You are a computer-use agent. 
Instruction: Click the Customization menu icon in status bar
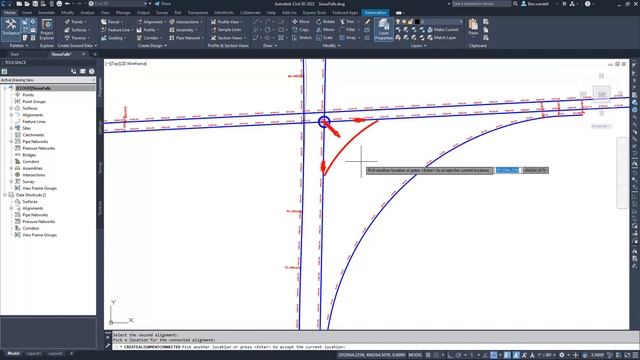pos(635,355)
